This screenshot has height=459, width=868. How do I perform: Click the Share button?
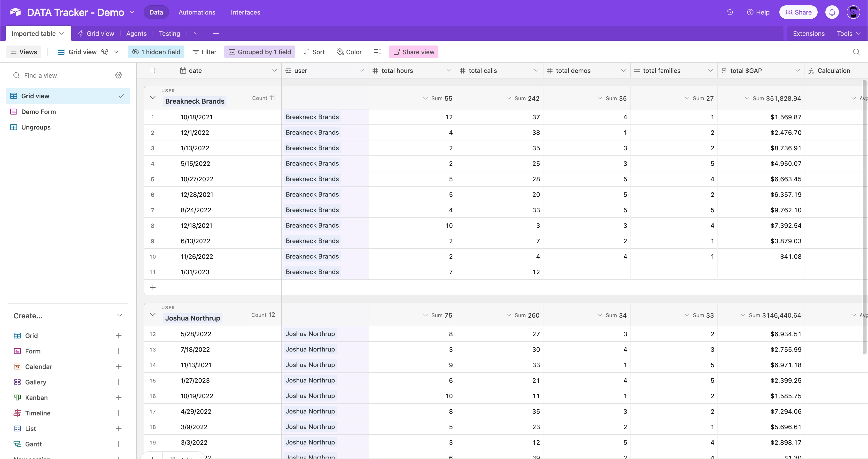pyautogui.click(x=798, y=12)
